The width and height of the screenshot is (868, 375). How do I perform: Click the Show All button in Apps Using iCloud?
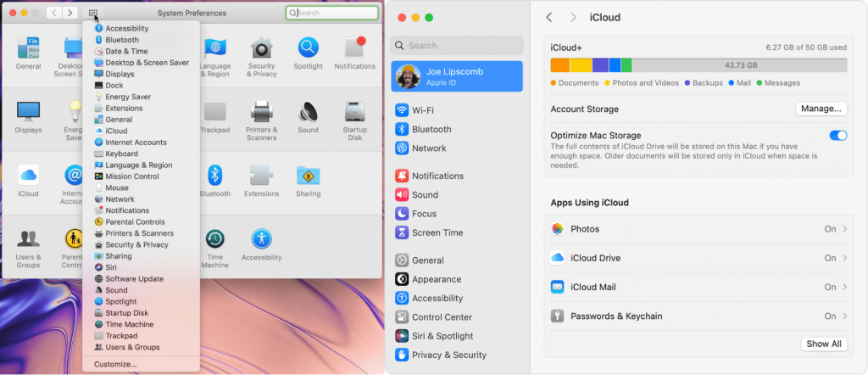pos(824,344)
